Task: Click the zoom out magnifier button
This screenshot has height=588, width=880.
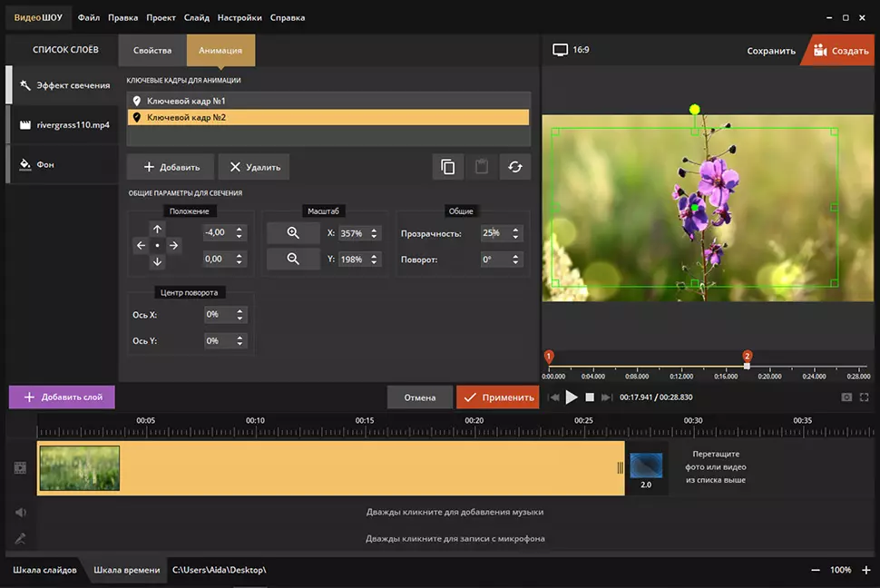Action: (293, 259)
